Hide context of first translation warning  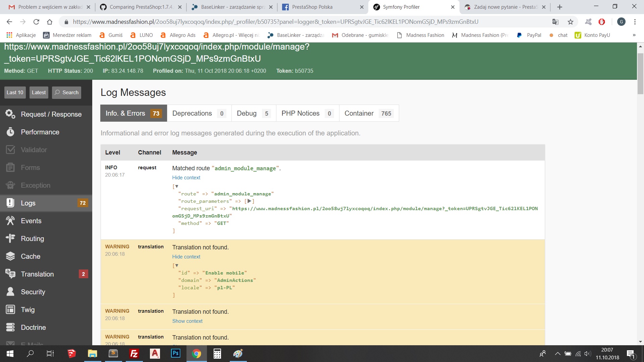point(186,257)
